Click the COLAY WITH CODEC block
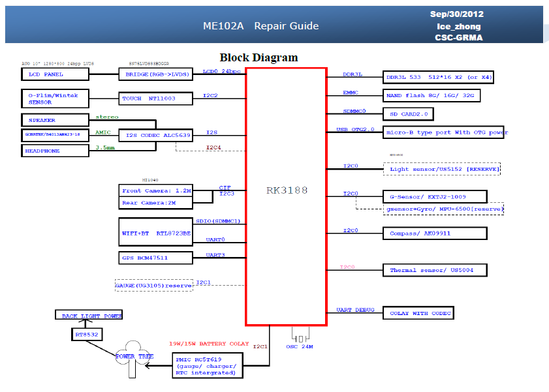Screen dimensions: 549x392 click(418, 313)
